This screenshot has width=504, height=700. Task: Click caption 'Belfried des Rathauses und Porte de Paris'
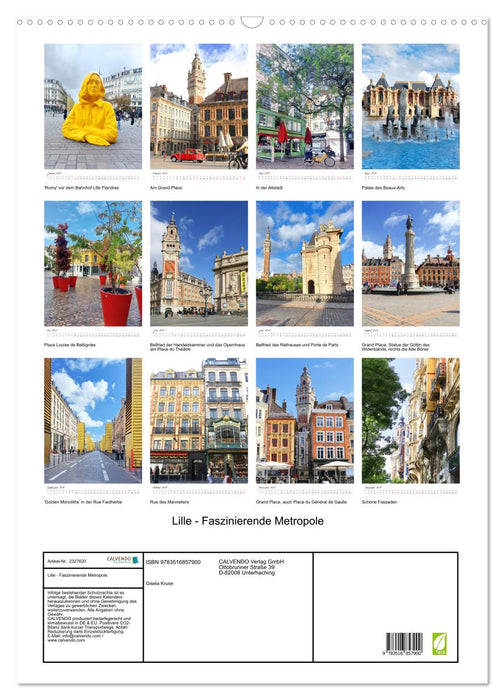coord(297,345)
